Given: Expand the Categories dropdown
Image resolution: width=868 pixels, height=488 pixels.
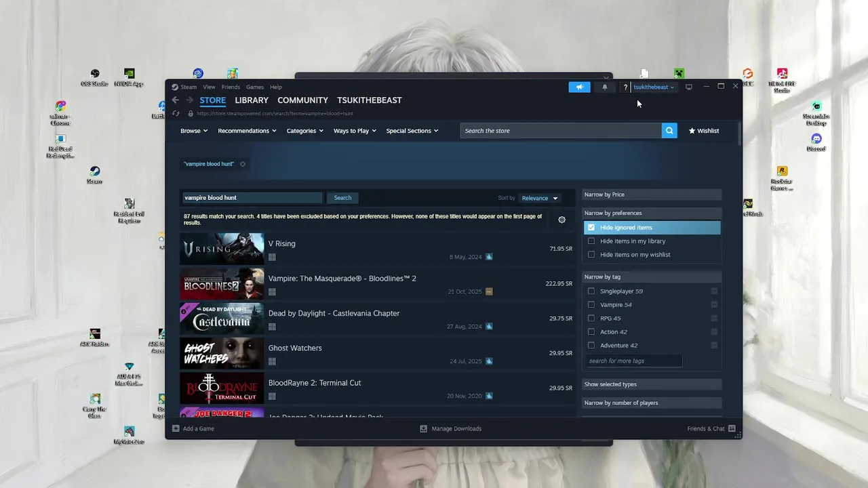Looking at the screenshot, I should click(x=304, y=131).
